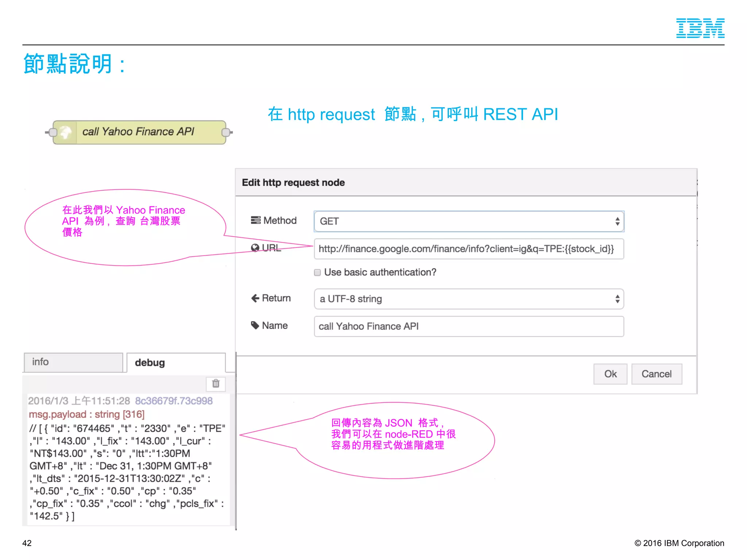Screen dimensions: 747x560
Task: Click the Name tag icon
Action: (255, 325)
